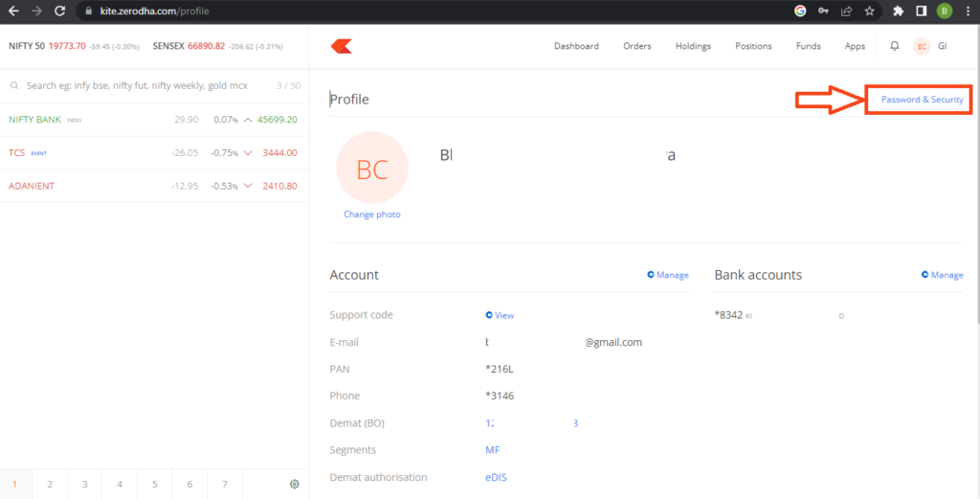This screenshot has width=980, height=499.
Task: Open browser extensions puzzle icon
Action: (899, 11)
